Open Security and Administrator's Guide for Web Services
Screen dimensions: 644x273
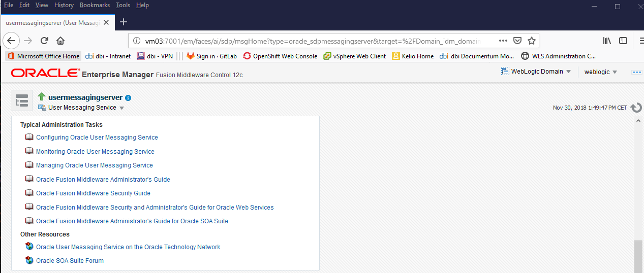click(155, 208)
